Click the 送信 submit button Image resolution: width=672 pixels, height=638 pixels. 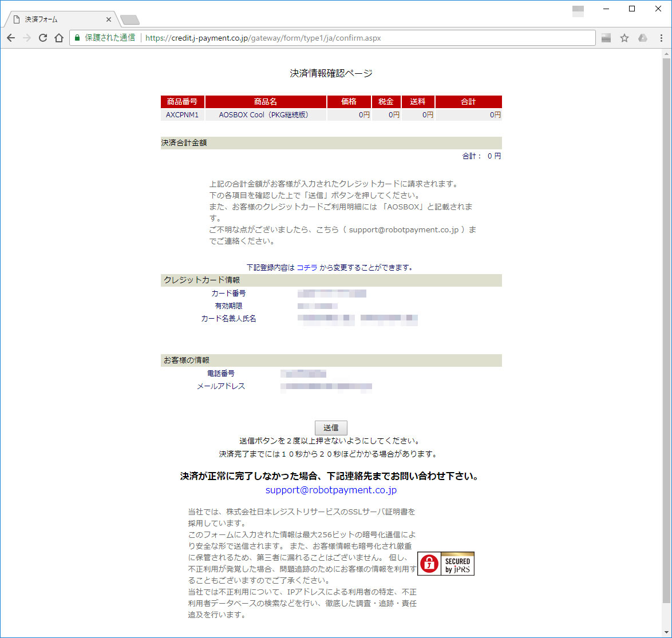331,427
